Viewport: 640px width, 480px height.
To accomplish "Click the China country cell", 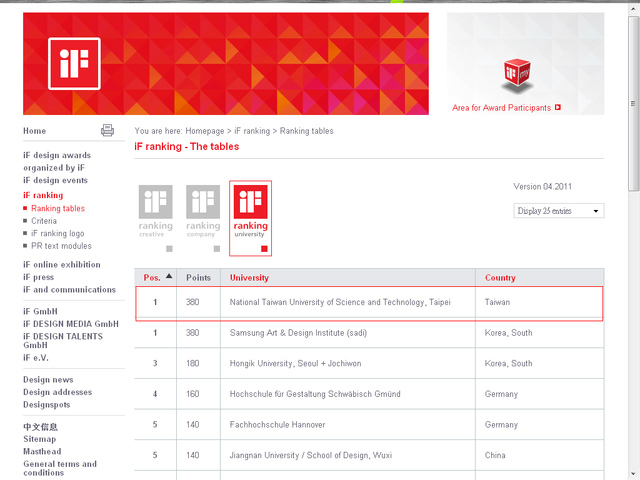I will coord(495,456).
